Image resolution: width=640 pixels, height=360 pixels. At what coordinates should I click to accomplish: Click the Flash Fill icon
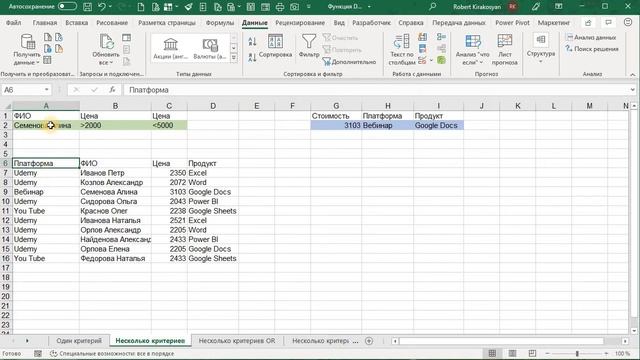[x=422, y=38]
